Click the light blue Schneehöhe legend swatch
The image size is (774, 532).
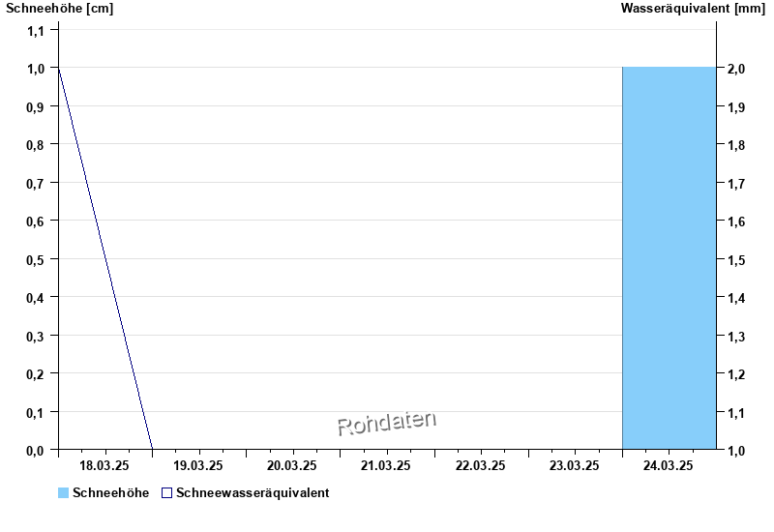pos(64,493)
